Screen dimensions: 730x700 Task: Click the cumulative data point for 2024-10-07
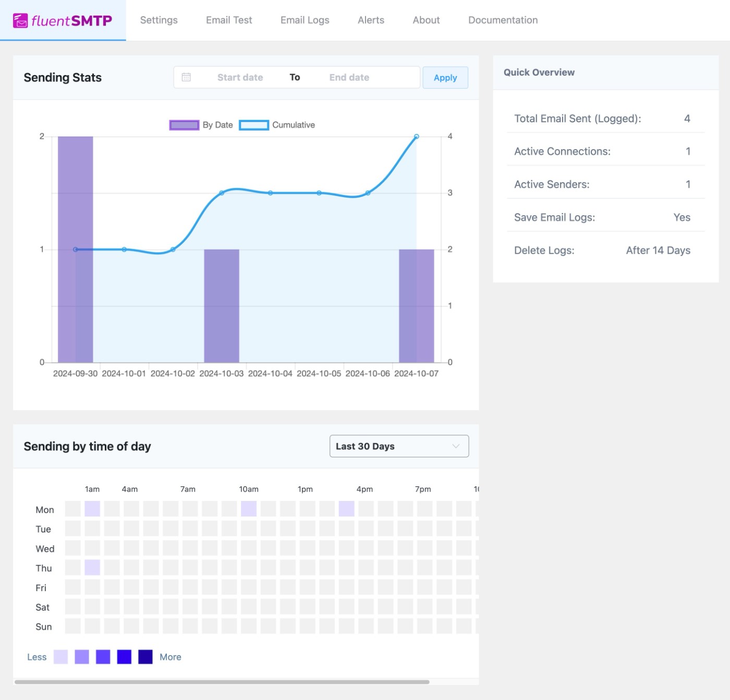pyautogui.click(x=417, y=137)
